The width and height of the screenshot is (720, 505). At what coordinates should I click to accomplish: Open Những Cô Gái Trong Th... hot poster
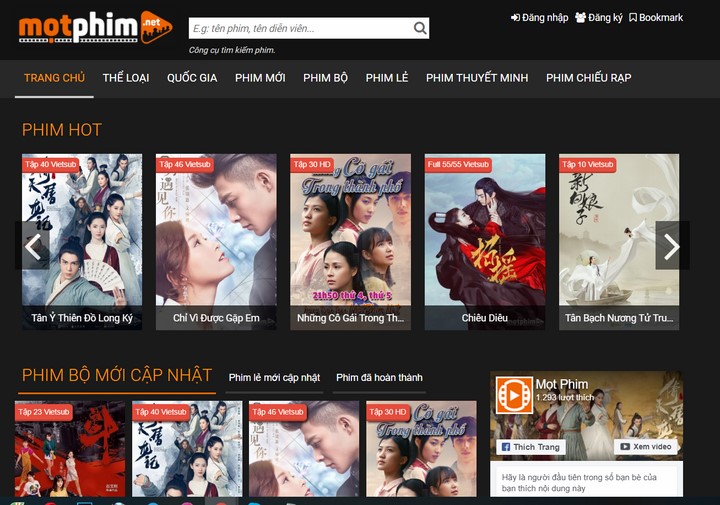pos(350,241)
